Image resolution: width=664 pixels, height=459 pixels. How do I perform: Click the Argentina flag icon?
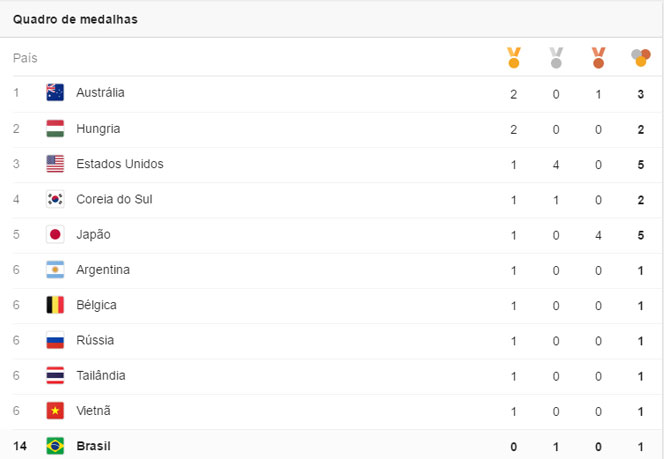tap(55, 270)
